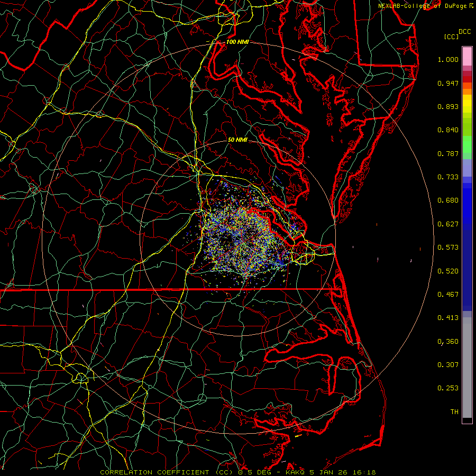The image size is (476, 476).
Task: Click the 0.573 scale value
Action: pos(448,248)
